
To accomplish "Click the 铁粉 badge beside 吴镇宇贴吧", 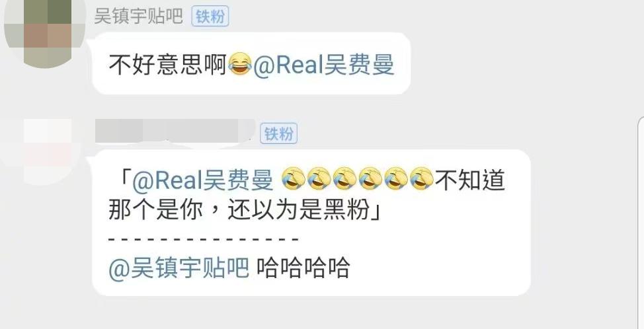I will pos(210,17).
